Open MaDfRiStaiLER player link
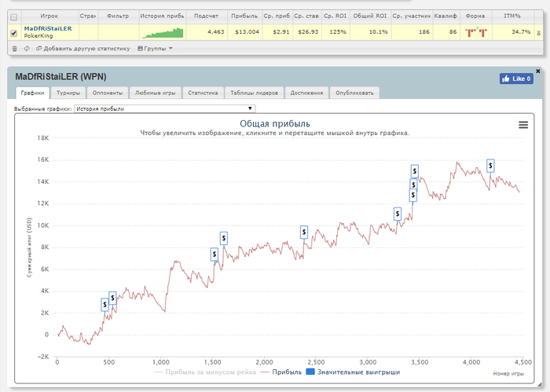Screen dimensions: 550x392 pyautogui.click(x=48, y=28)
